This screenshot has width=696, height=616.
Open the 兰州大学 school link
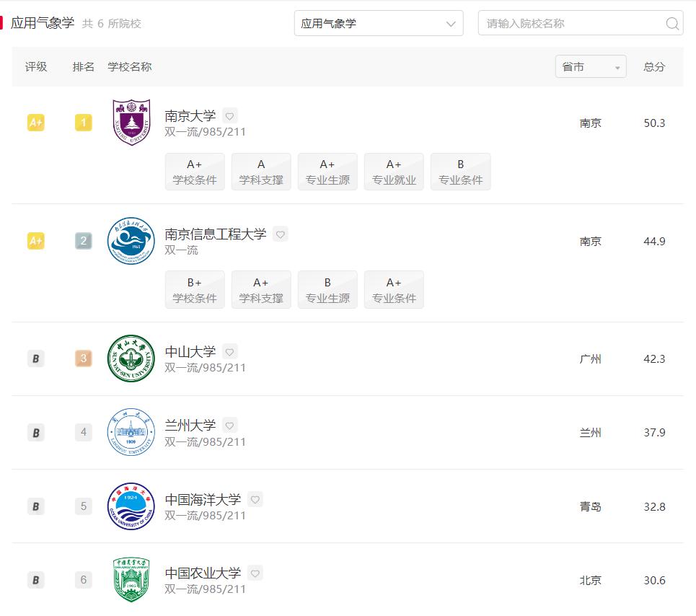click(x=190, y=426)
